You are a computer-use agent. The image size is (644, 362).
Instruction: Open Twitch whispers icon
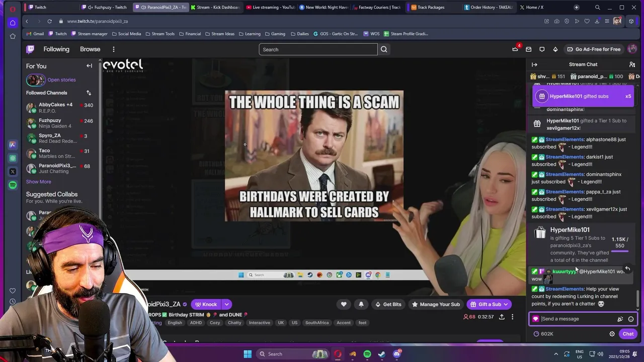pyautogui.click(x=542, y=49)
